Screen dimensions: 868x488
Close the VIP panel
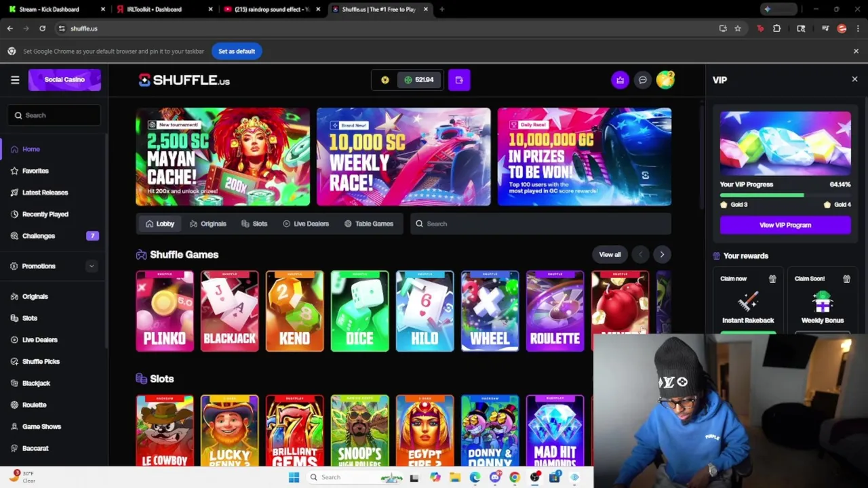(854, 79)
